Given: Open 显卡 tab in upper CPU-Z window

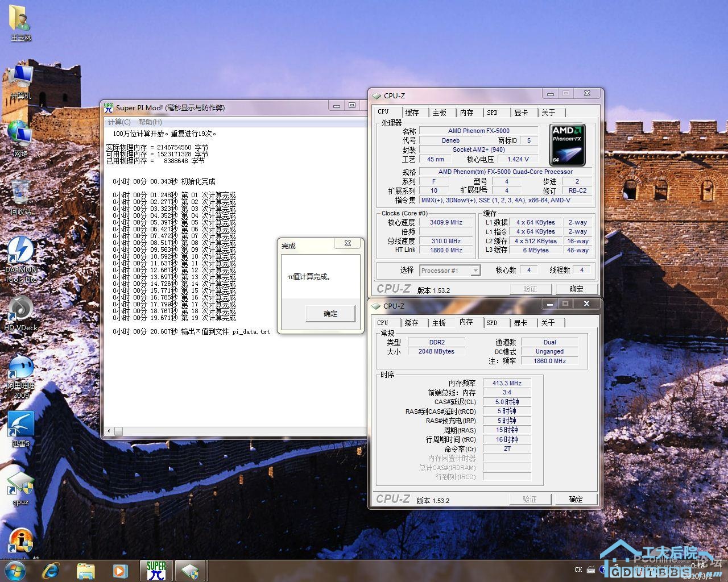Looking at the screenshot, I should coord(521,113).
